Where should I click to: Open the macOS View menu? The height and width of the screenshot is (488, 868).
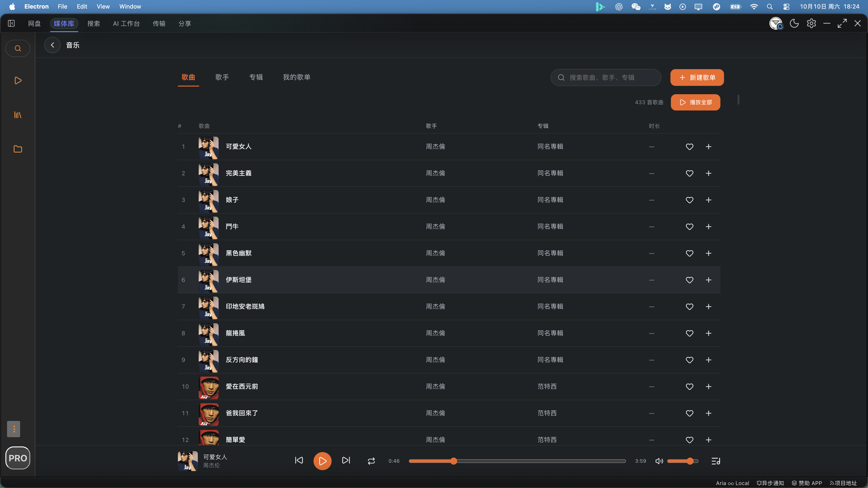click(x=103, y=6)
